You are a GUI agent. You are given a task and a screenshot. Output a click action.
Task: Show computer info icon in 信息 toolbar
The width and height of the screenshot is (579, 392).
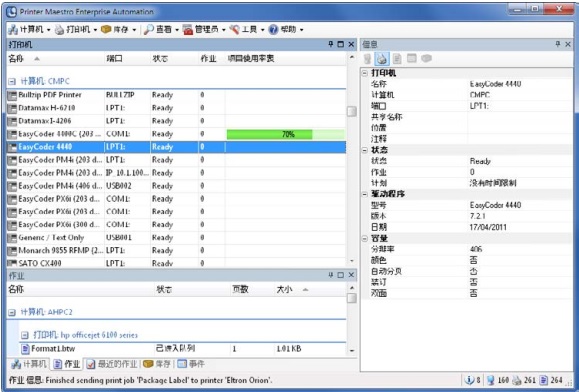(x=367, y=58)
